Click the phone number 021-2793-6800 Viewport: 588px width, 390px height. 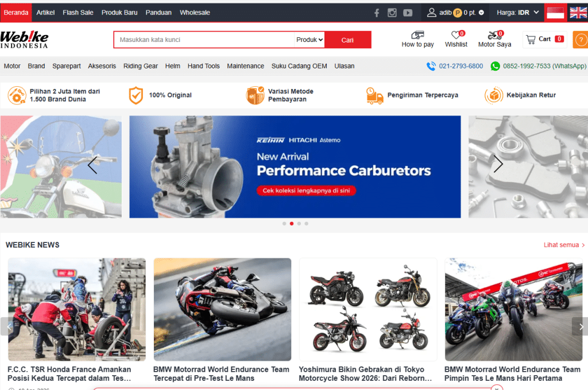(x=461, y=66)
